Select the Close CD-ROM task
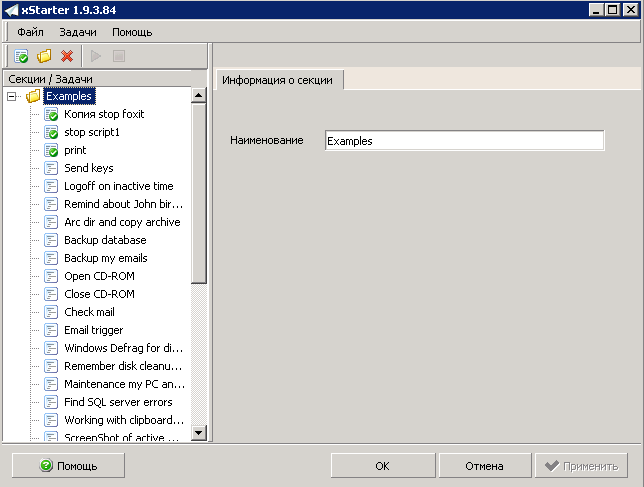 coord(99,294)
